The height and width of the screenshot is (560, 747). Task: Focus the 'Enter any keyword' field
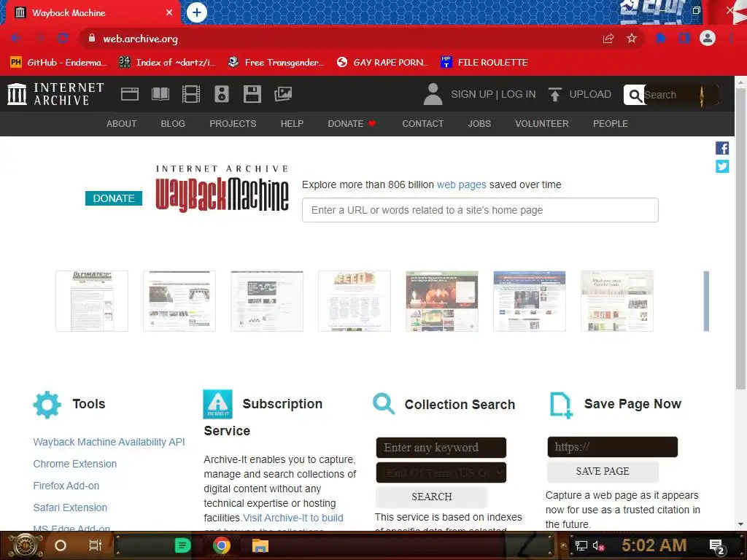click(441, 448)
